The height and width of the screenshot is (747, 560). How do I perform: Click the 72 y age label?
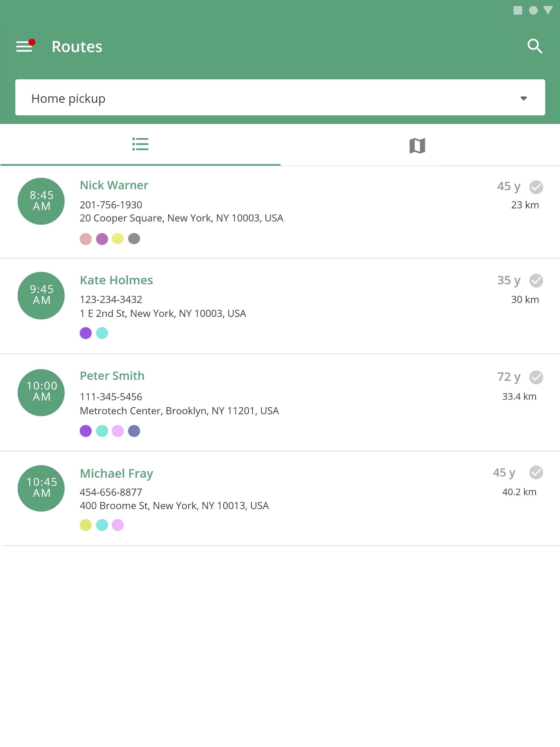509,377
